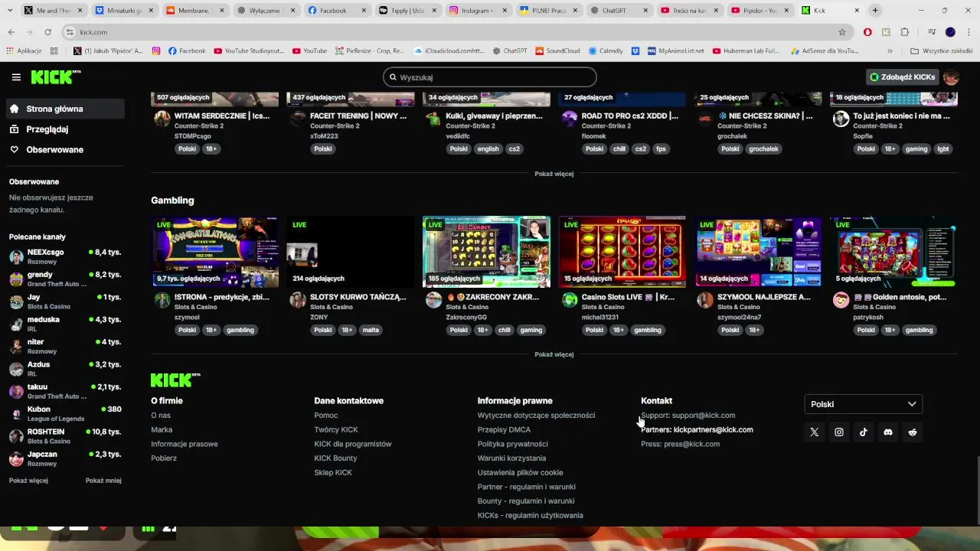Screen dimensions: 980x551
Task: Open Kubon channel in recommended list
Action: click(65, 414)
